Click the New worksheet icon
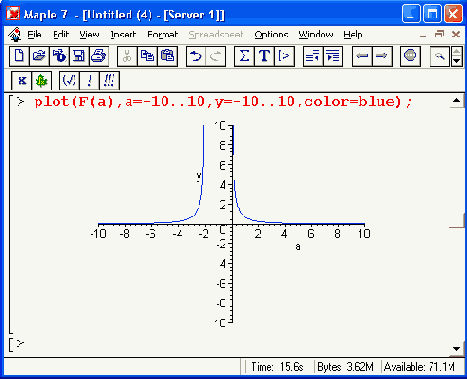Viewport: 467px width, 379px height. coord(19,56)
